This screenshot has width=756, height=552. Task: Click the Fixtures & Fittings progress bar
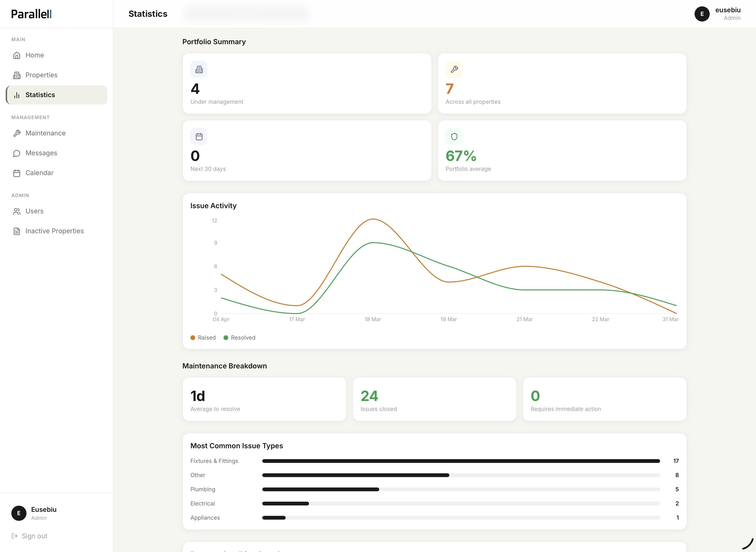pyautogui.click(x=461, y=461)
